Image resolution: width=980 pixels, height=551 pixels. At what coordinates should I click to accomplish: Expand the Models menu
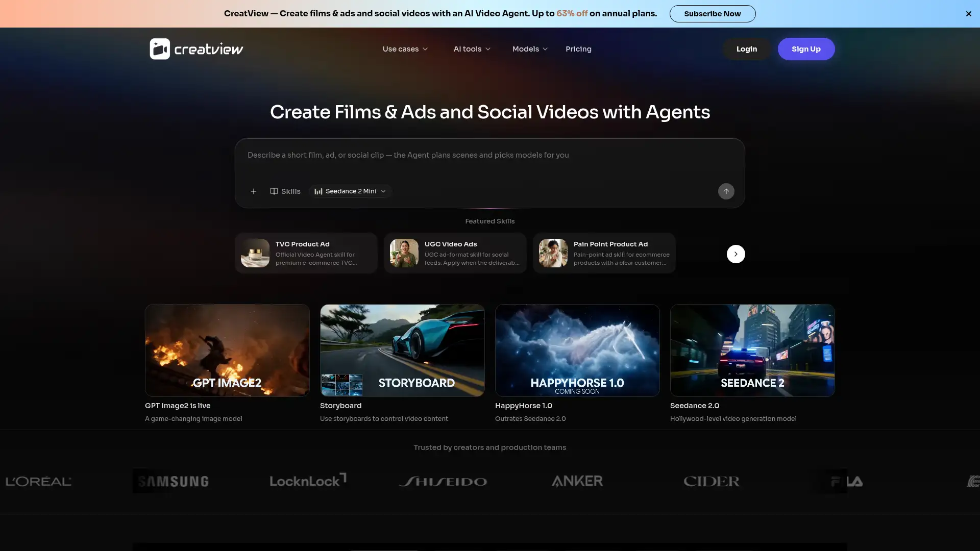point(530,49)
